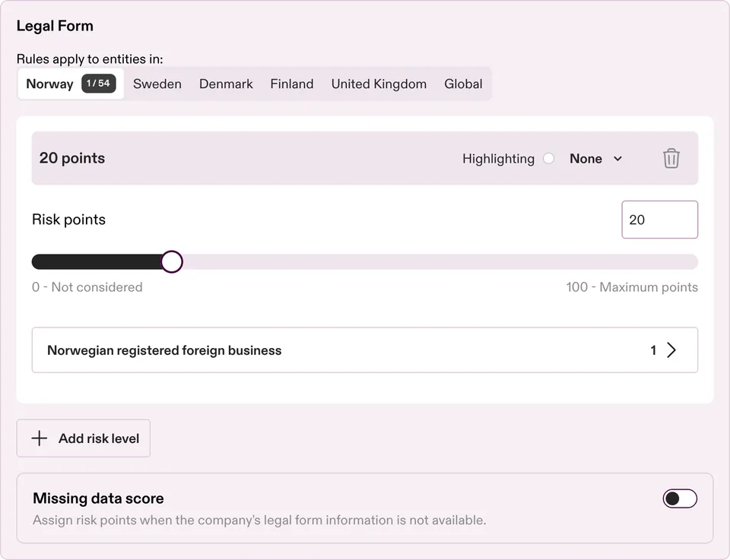Toggle the Missing data score switch
The image size is (730, 560).
click(680, 498)
